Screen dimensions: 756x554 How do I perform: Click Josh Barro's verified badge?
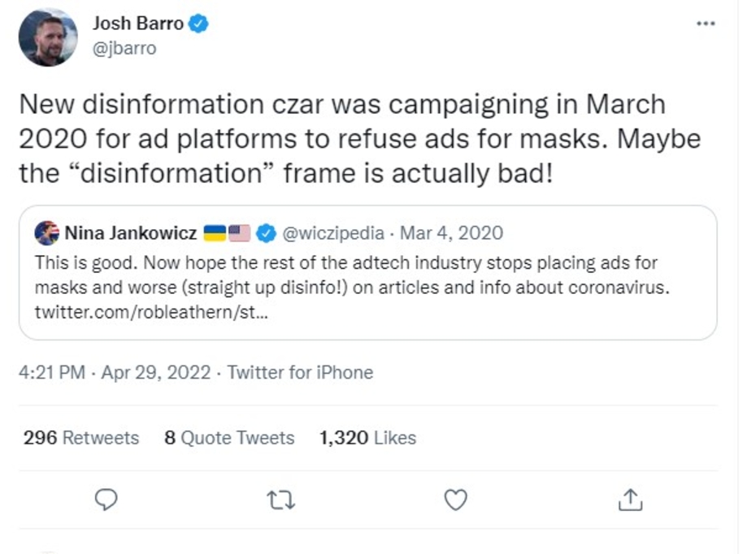pyautogui.click(x=200, y=24)
